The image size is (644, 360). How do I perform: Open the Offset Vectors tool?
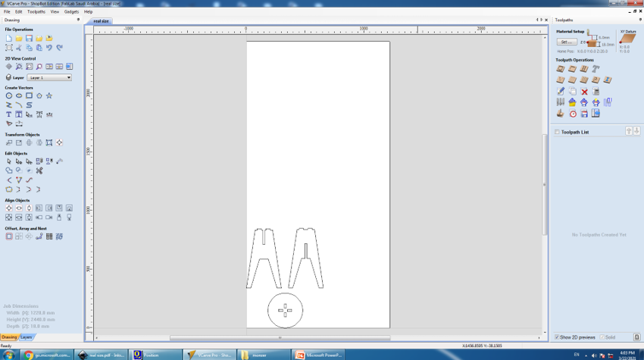tap(8, 236)
